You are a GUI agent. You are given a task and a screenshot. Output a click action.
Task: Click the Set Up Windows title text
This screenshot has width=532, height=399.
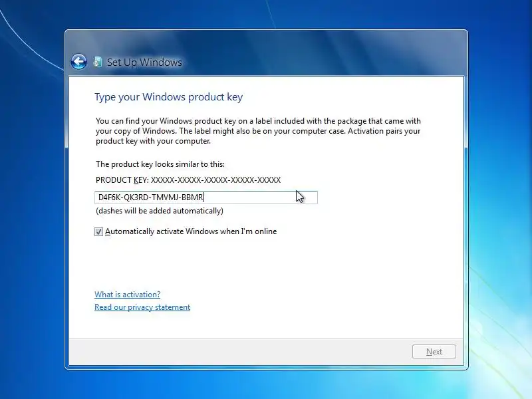(x=144, y=63)
